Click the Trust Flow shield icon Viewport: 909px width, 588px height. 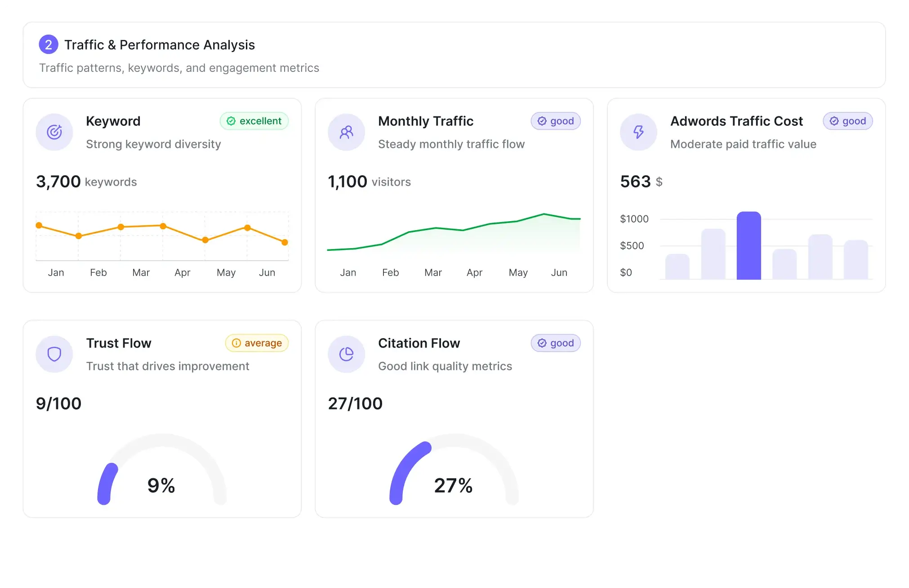pos(54,354)
